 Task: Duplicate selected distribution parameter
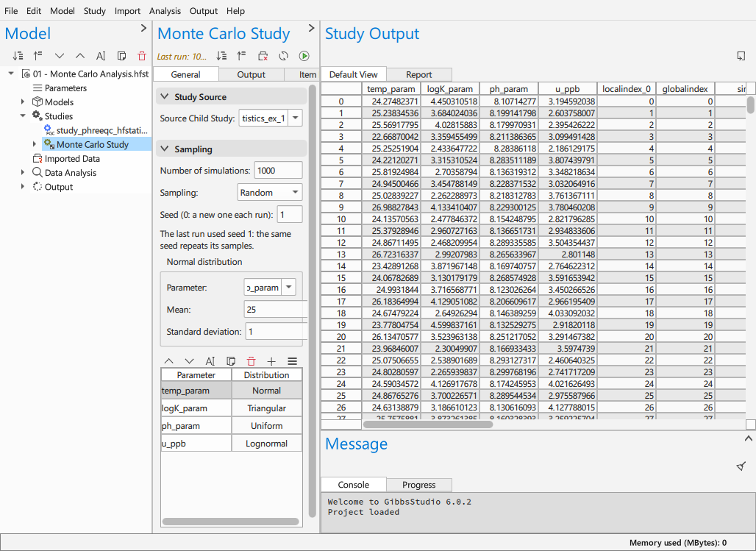[x=231, y=361]
